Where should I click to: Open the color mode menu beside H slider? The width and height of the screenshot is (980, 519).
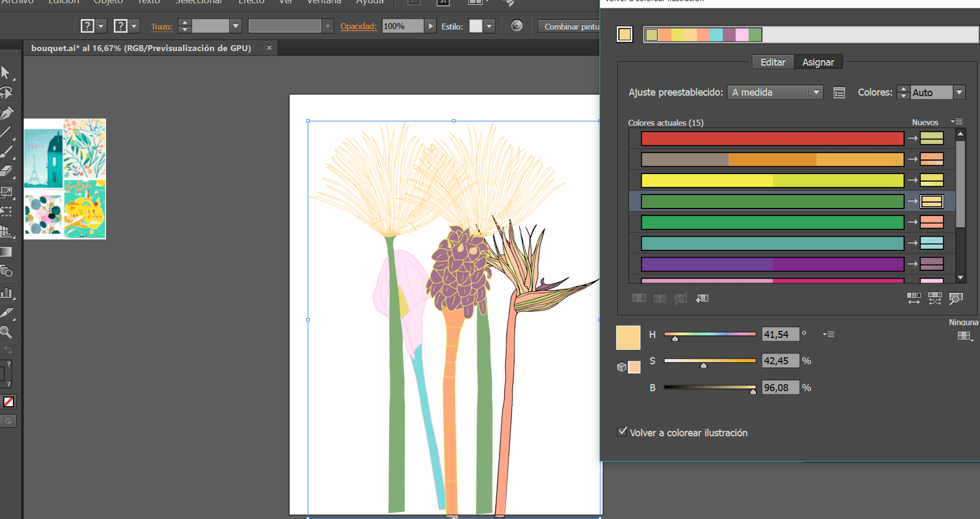[828, 334]
